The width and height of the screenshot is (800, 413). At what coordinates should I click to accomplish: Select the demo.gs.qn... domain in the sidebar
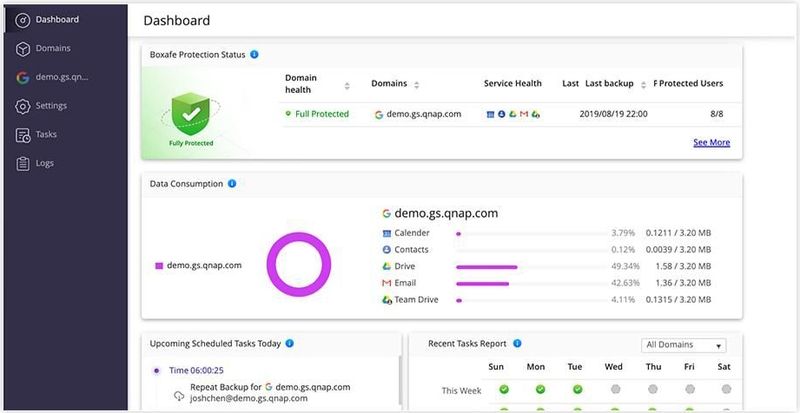pos(66,78)
